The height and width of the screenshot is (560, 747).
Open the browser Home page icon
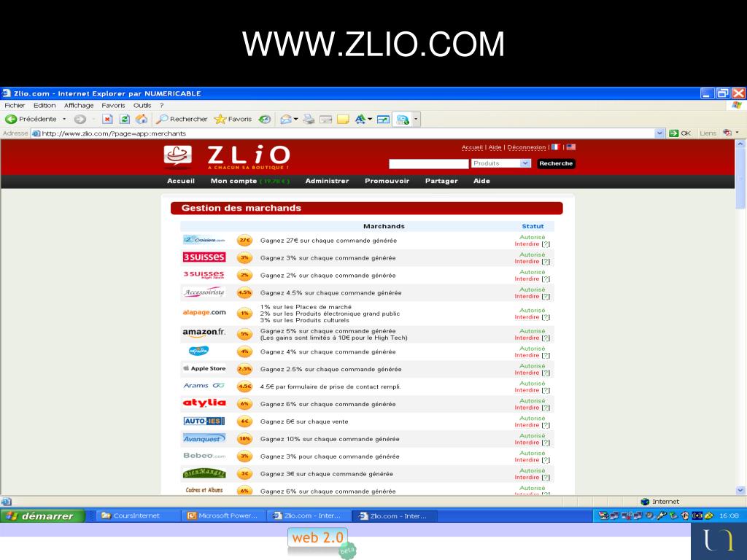pyautogui.click(x=142, y=119)
